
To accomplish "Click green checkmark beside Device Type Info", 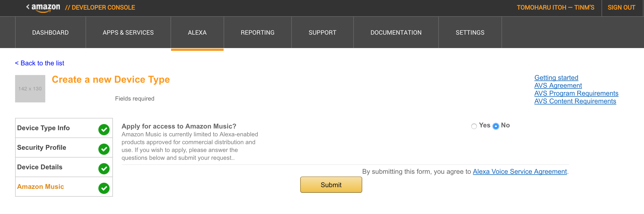I will [x=104, y=130].
